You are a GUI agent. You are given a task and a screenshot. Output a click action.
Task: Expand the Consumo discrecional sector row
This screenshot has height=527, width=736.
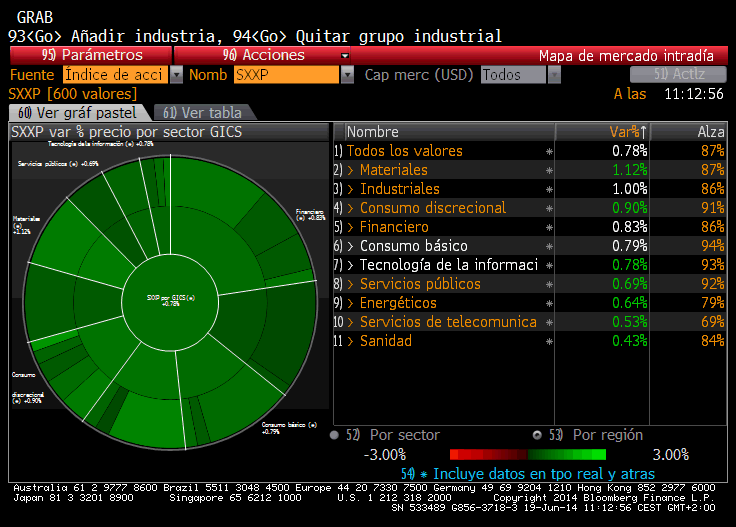350,208
